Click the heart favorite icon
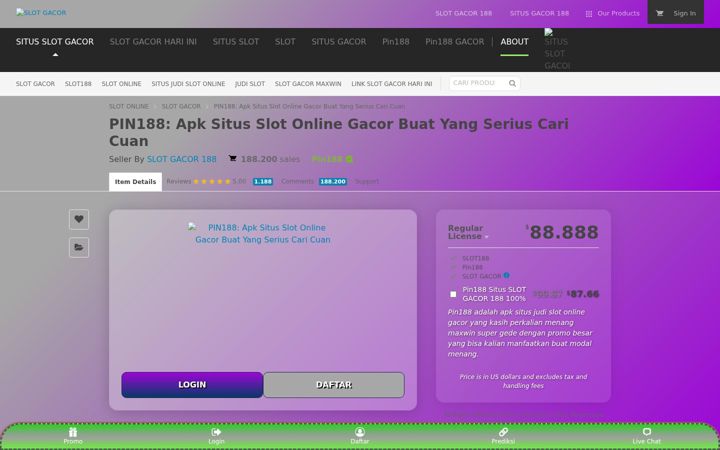Image resolution: width=720 pixels, height=450 pixels. pos(79,219)
